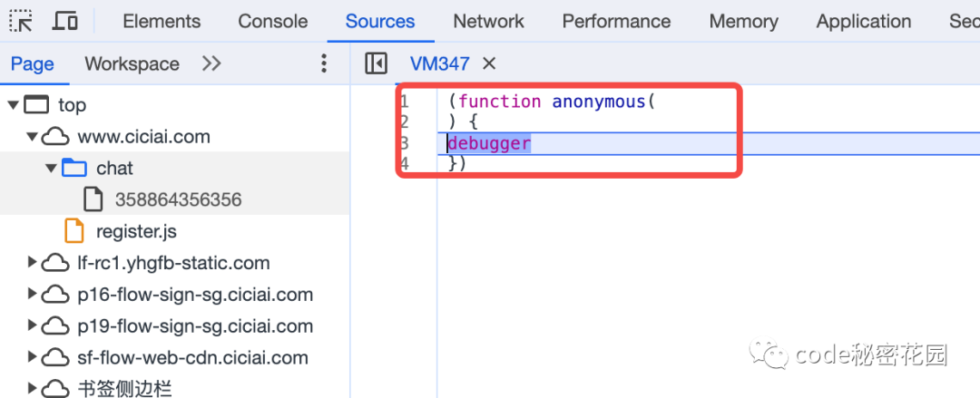Open the Memory tab
This screenshot has width=980, height=398.
coord(744,21)
